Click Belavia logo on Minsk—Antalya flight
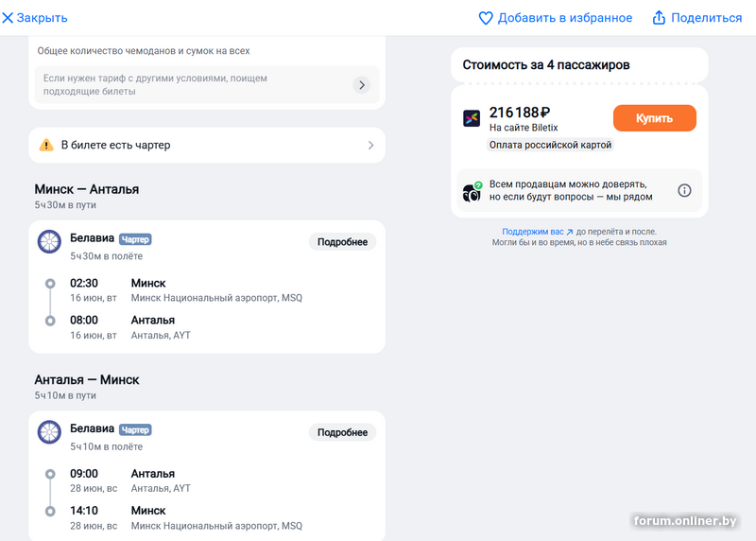Image resolution: width=756 pixels, height=541 pixels. (49, 241)
